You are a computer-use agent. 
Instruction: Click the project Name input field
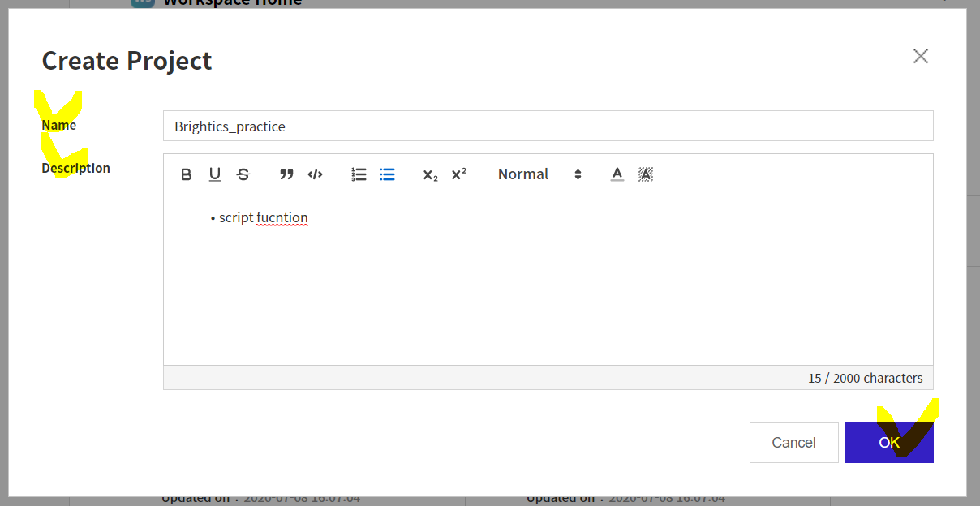point(548,126)
